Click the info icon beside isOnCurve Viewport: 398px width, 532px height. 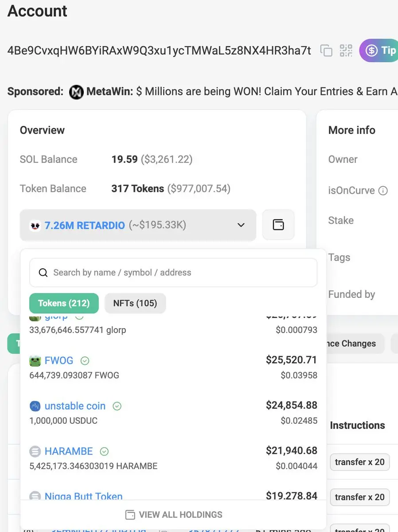pos(383,191)
